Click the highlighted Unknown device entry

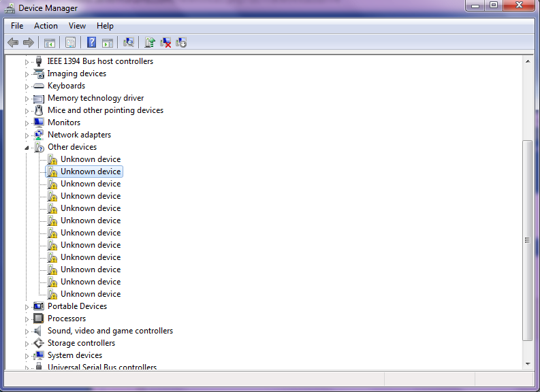pos(84,171)
